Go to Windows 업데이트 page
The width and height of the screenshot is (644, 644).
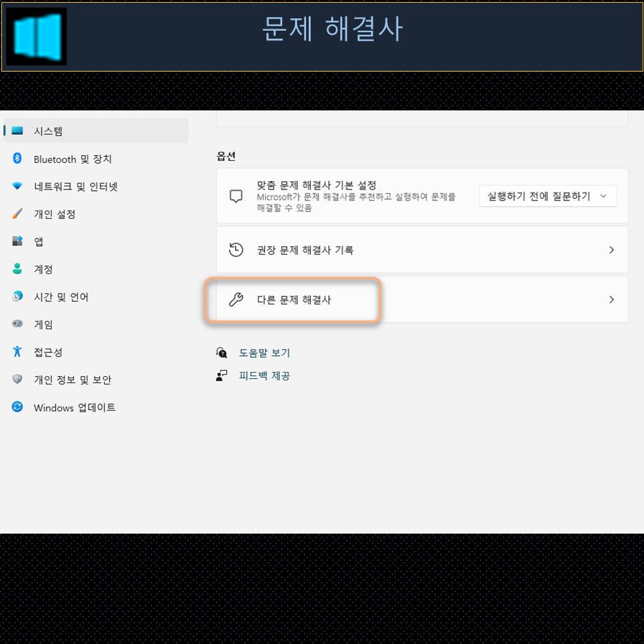pos(95,407)
